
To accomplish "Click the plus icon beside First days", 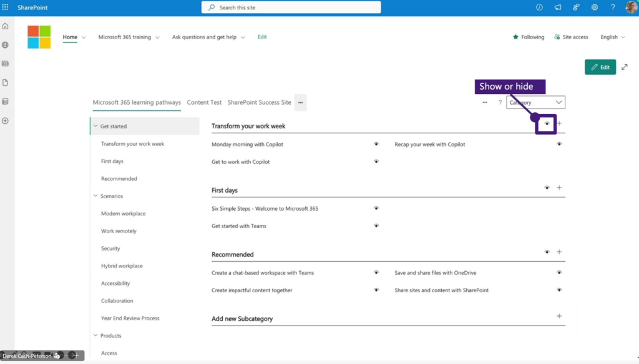I will [x=559, y=188].
